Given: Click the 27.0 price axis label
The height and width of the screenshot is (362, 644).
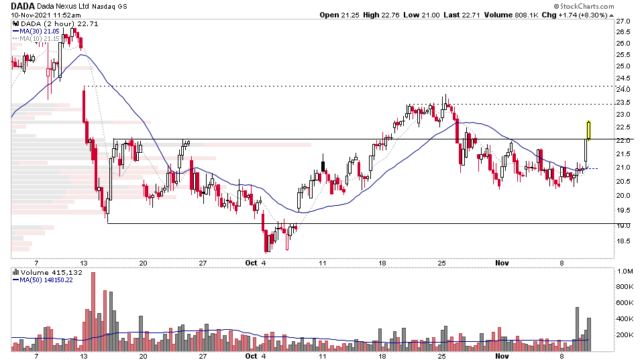Looking at the screenshot, I should (623, 21).
